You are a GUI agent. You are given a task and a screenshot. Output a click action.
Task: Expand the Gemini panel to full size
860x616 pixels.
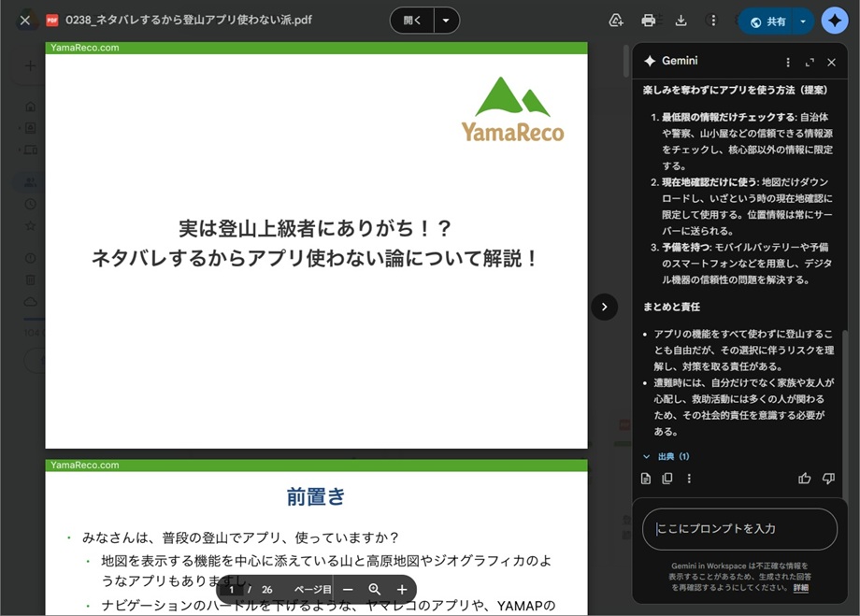point(810,62)
